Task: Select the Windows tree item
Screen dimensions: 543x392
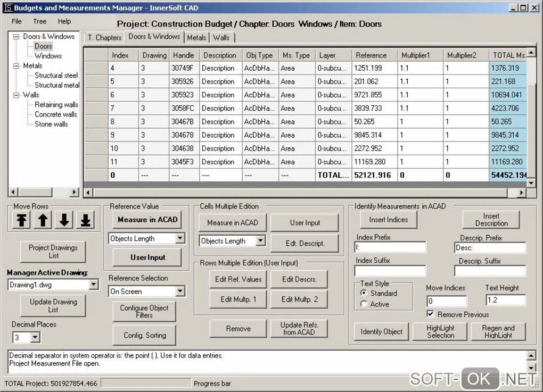Action: click(x=48, y=56)
